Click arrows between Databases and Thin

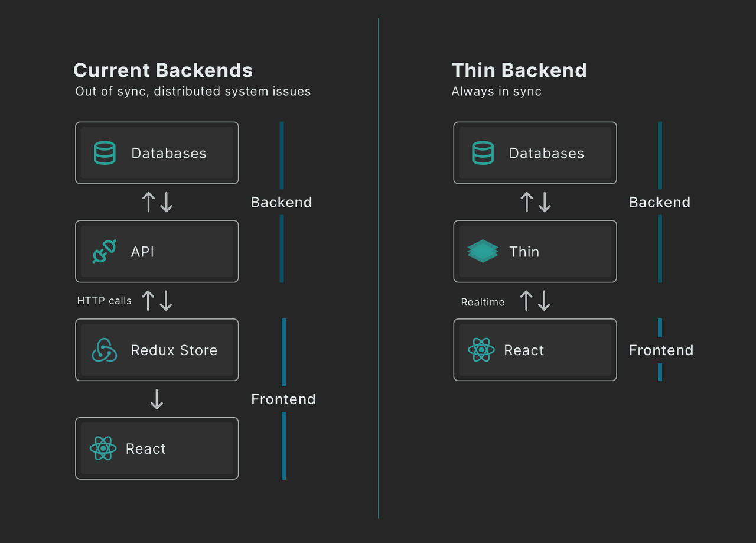click(x=535, y=202)
